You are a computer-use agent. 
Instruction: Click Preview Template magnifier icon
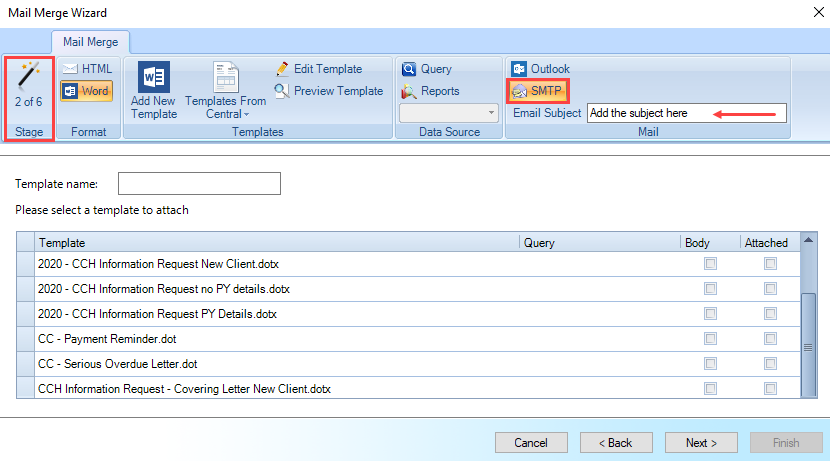(x=282, y=91)
